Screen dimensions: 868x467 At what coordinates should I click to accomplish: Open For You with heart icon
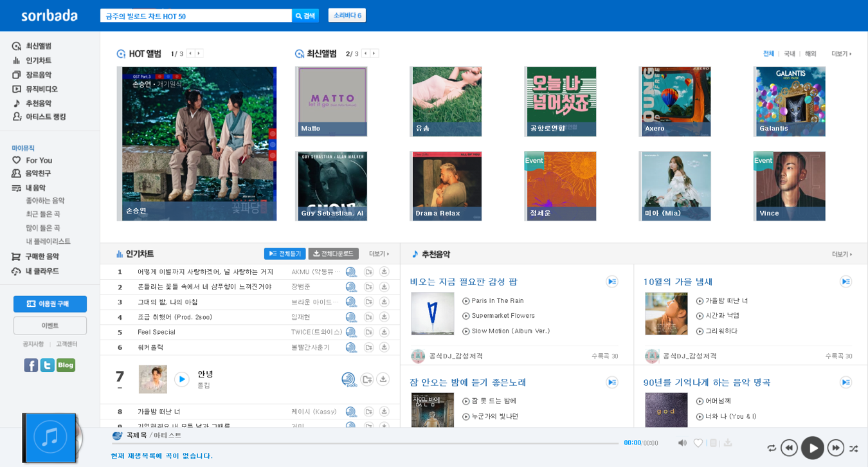coord(32,160)
